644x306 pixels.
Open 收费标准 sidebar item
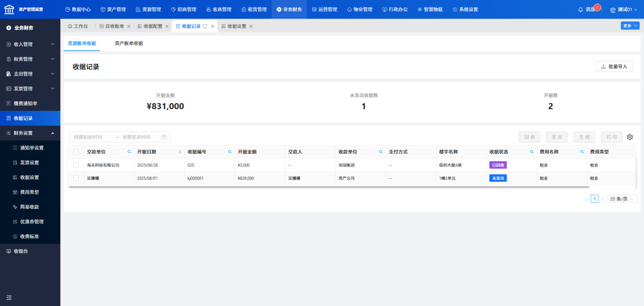point(30,236)
